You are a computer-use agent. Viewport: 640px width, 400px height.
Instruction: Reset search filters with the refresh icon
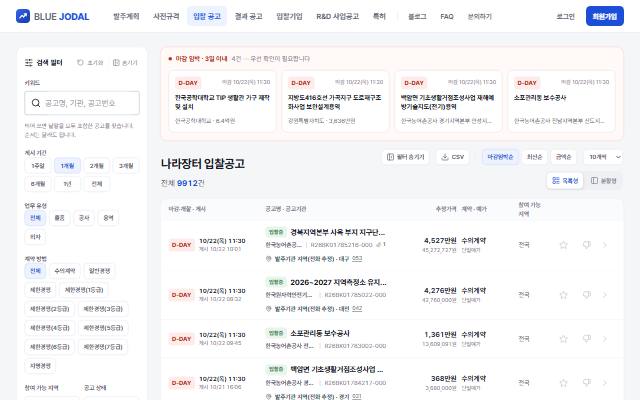80,62
